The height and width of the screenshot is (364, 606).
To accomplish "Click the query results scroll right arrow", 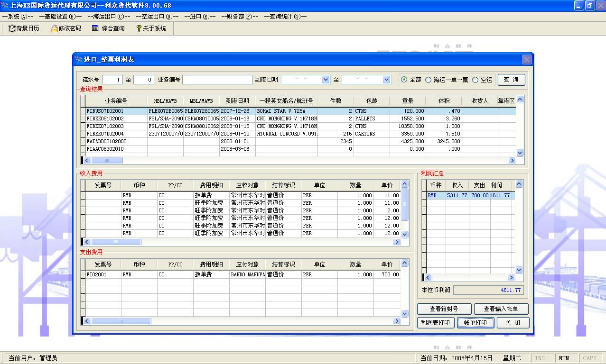I will (x=512, y=161).
